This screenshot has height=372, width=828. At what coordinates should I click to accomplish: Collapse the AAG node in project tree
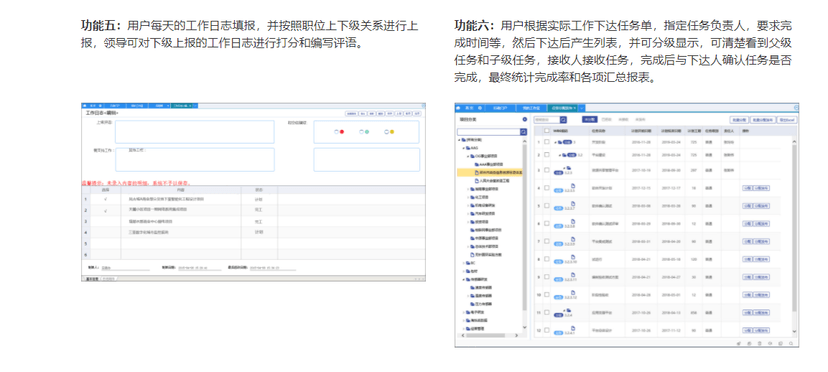coord(464,148)
